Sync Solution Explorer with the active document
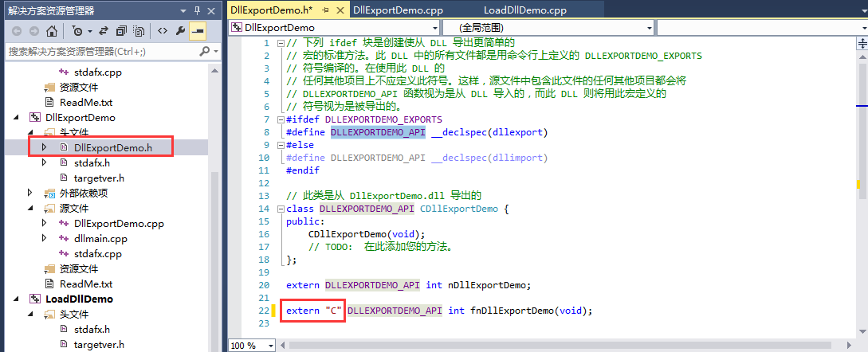Viewport: 868px width, 352px height. (104, 31)
